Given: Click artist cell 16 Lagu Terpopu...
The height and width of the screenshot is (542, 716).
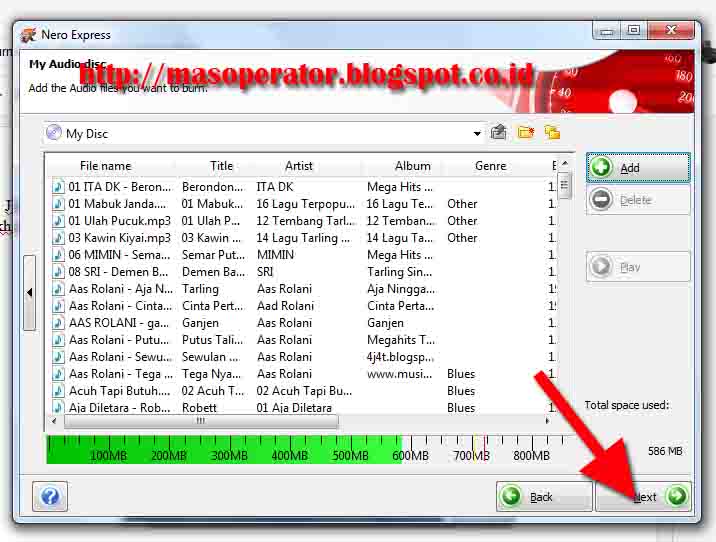Looking at the screenshot, I should click(x=305, y=204).
